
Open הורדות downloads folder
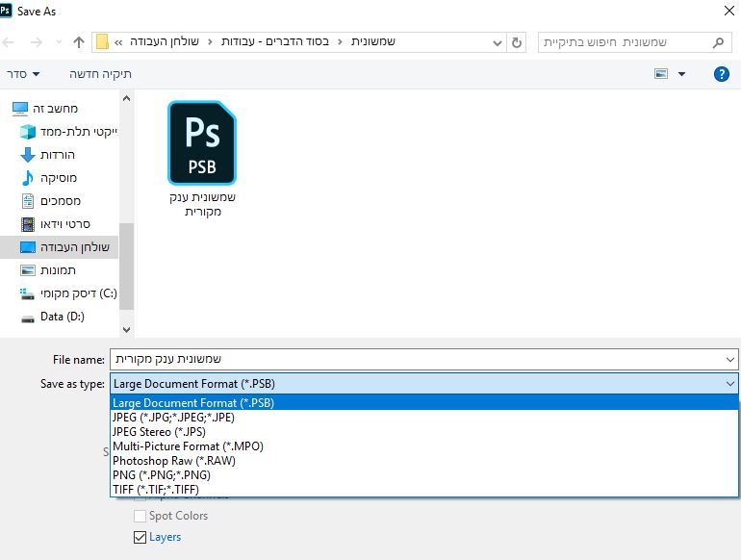48,155
